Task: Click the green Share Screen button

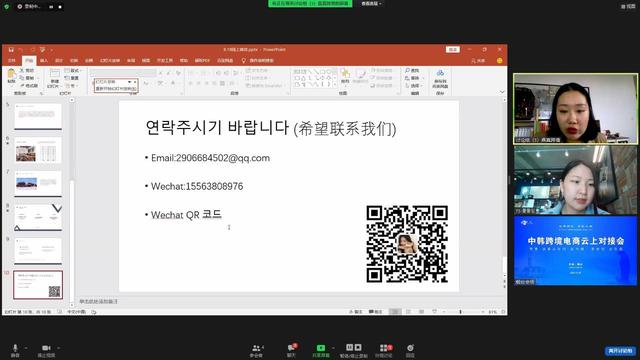Action: coord(321,350)
